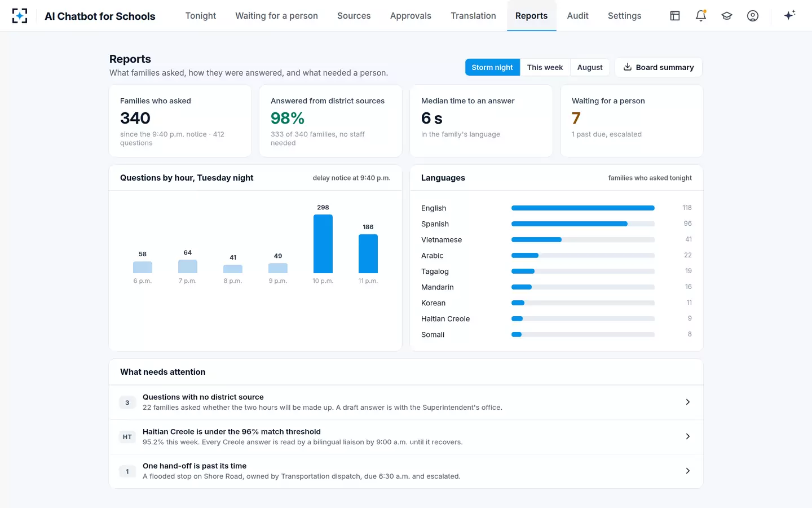
Task: Click 'Haitian Creole is under the 96% match threshold'
Action: pyautogui.click(x=232, y=432)
